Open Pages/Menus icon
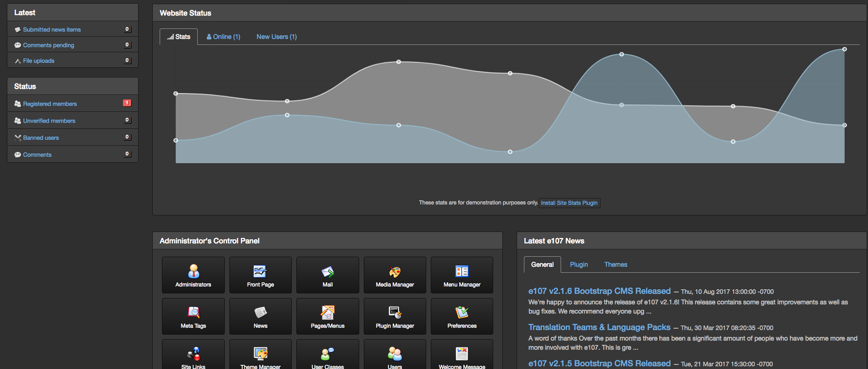The image size is (868, 369). [x=328, y=316]
